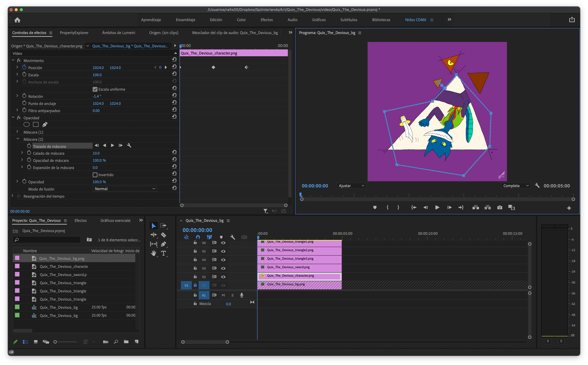
Task: Open Program monitor button editor plus
Action: 569,208
